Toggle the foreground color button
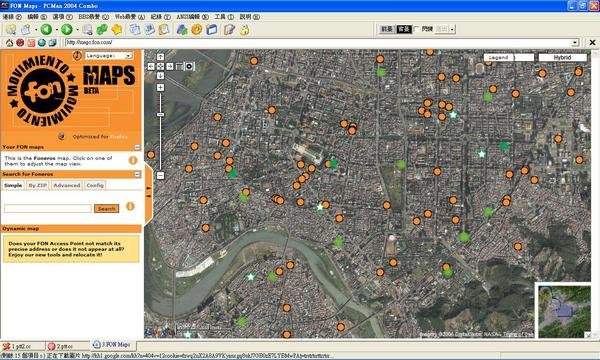This screenshot has height=360, width=600. [386, 29]
